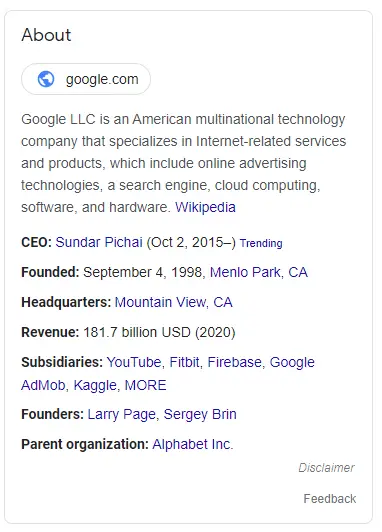
Task: Open the Fitbit subsidiary link
Action: click(x=184, y=362)
